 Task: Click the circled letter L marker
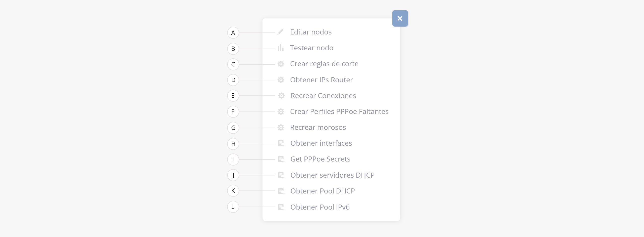click(x=233, y=207)
